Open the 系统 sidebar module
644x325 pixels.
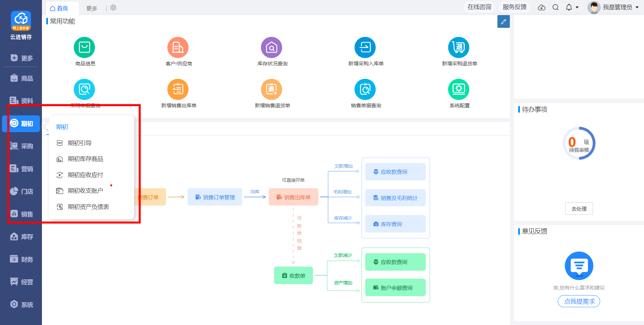click(x=21, y=305)
